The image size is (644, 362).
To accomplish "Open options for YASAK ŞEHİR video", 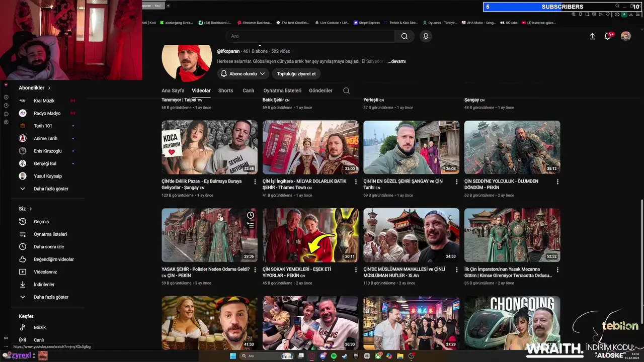I will coord(255,269).
